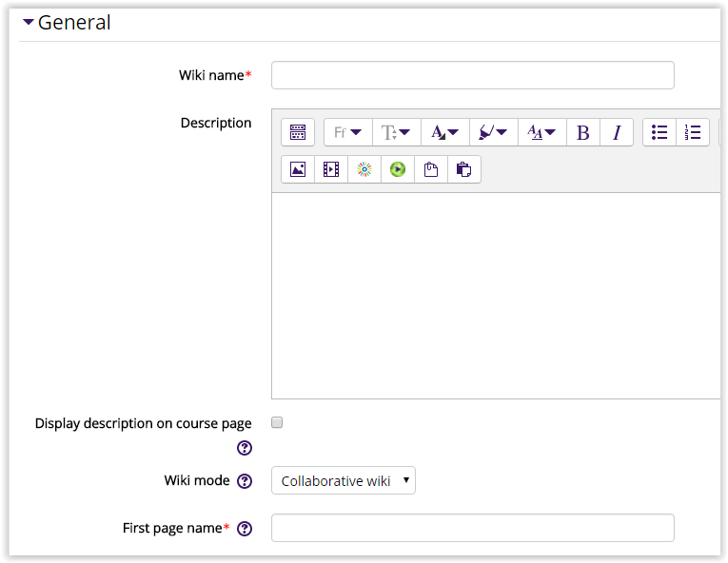Click the green play media icon

click(x=398, y=169)
